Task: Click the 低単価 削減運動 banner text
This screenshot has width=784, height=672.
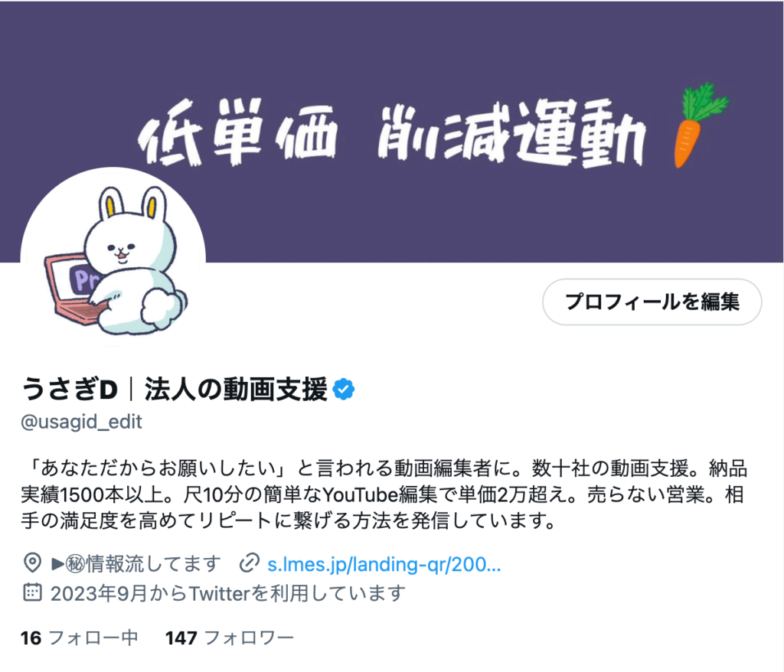Action: 392,133
